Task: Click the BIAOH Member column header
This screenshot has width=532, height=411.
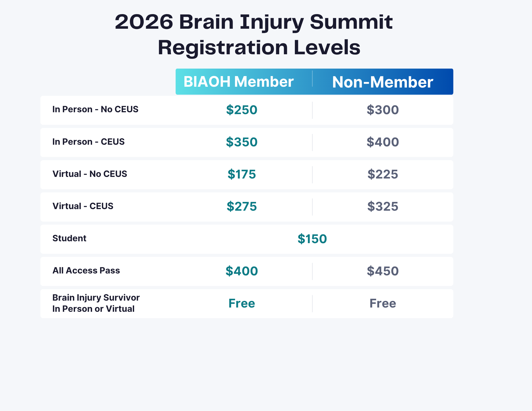Action: pos(238,82)
